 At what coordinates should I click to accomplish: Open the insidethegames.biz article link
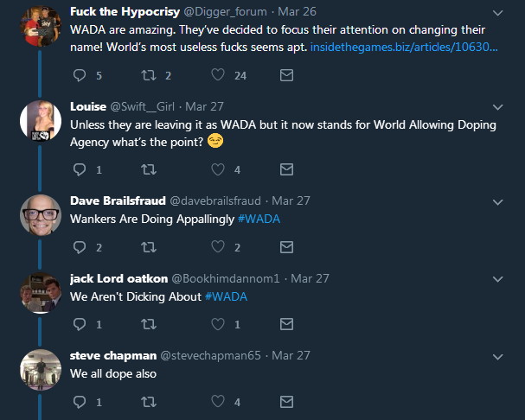point(404,48)
